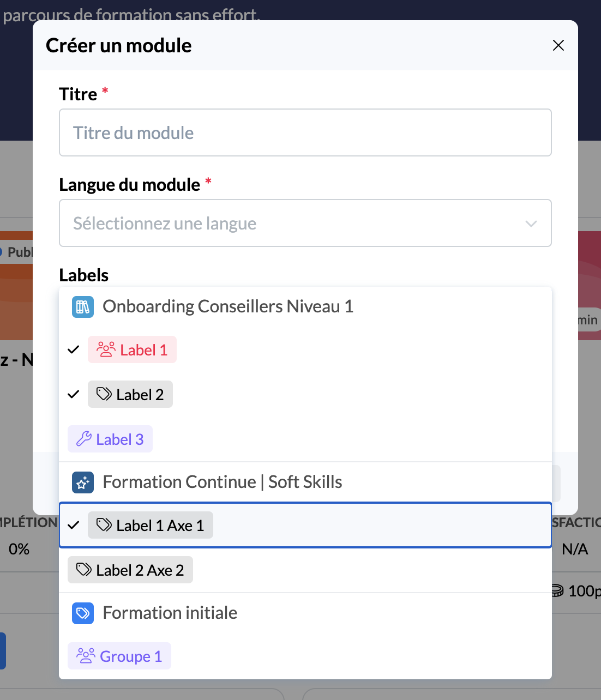Click the tag icon in Label 2 Axe 2

click(x=83, y=570)
